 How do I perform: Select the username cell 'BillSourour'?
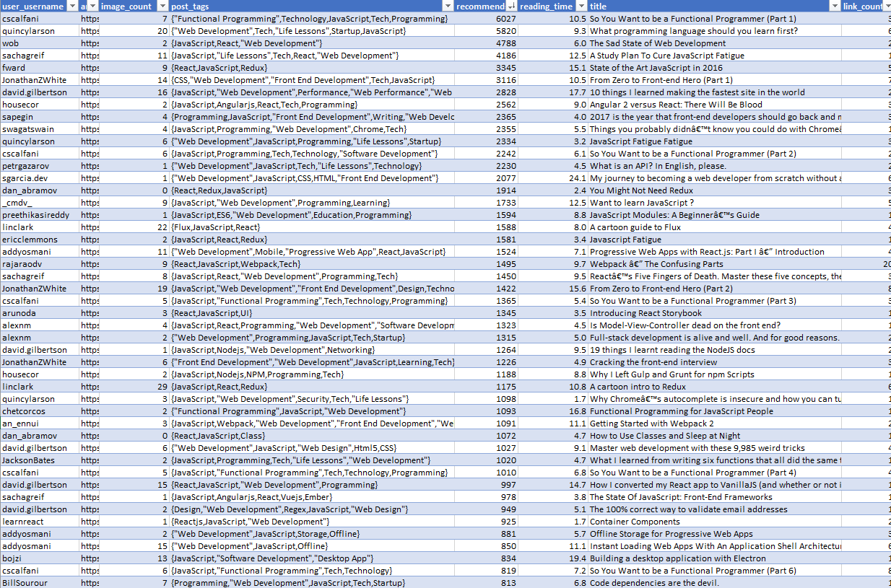tap(25, 583)
